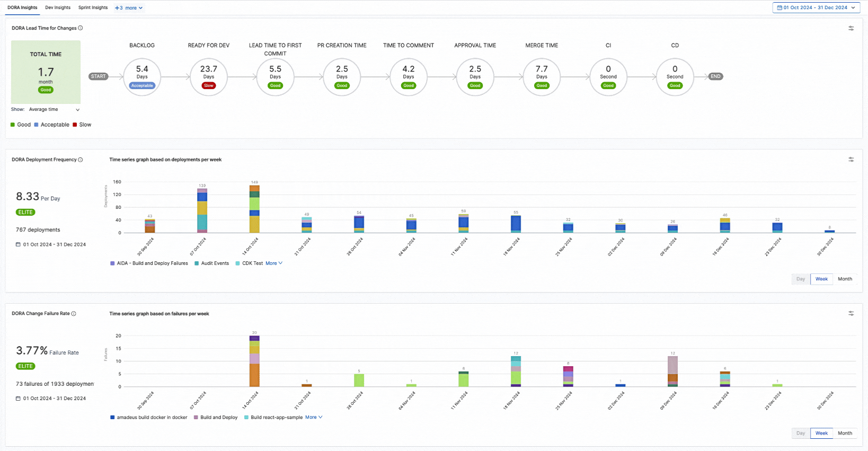Expand More legend items under failures chart
This screenshot has width=868, height=451.
pos(314,418)
